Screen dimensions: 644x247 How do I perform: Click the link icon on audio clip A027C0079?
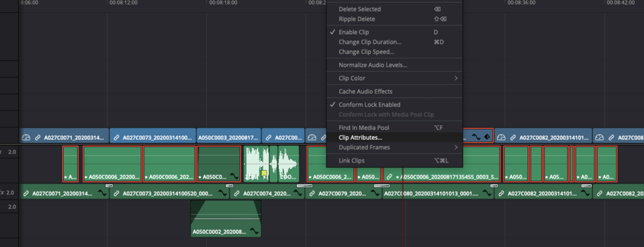pyautogui.click(x=312, y=193)
